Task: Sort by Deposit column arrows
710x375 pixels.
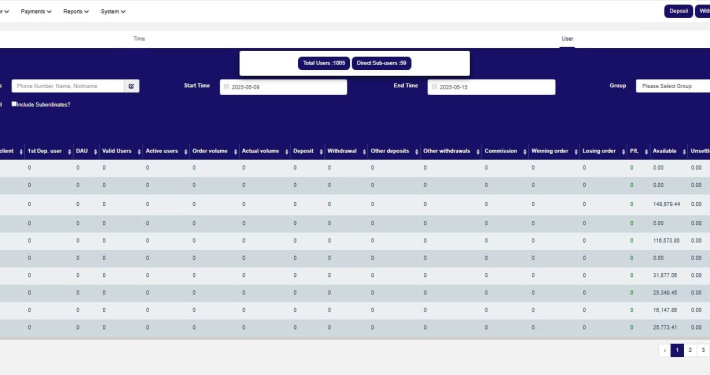Action: coord(321,152)
